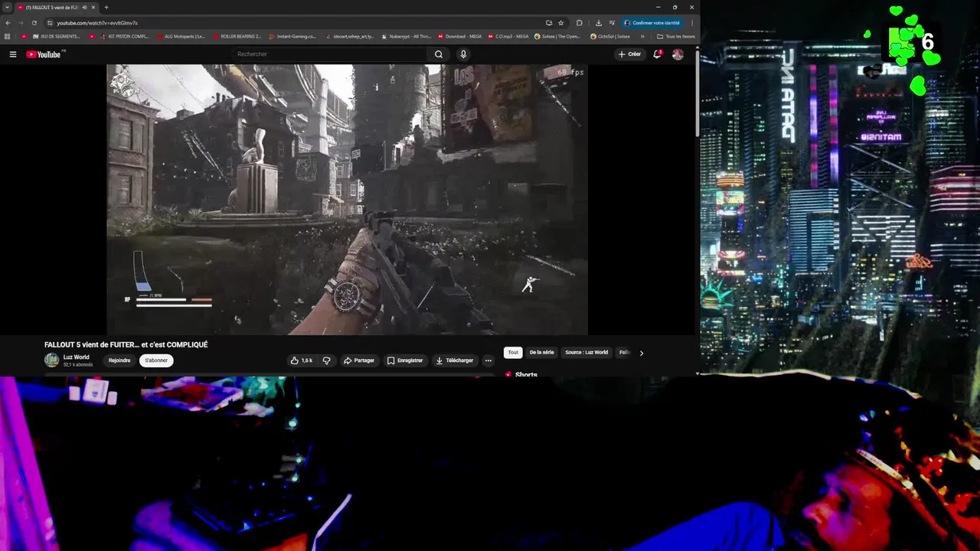Click the video title FALLOUT 5 vient de FUITER
This screenshot has height=551, width=980.
click(x=126, y=345)
